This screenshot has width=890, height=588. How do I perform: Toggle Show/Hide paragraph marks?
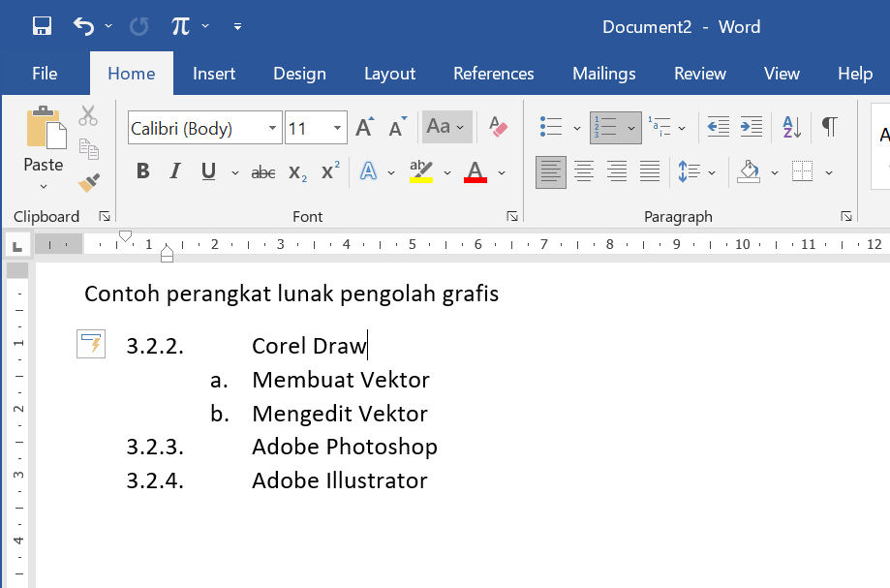(x=829, y=127)
